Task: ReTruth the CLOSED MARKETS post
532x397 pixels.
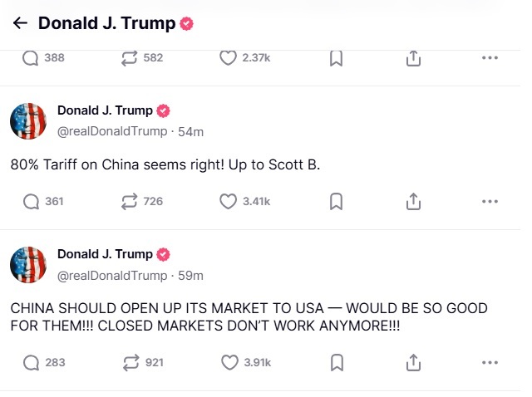Action: tap(131, 362)
